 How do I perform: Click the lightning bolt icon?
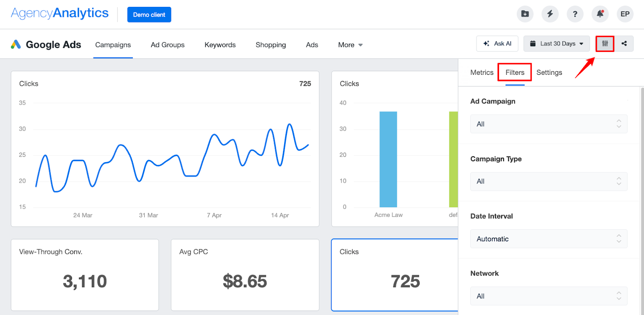pyautogui.click(x=550, y=14)
